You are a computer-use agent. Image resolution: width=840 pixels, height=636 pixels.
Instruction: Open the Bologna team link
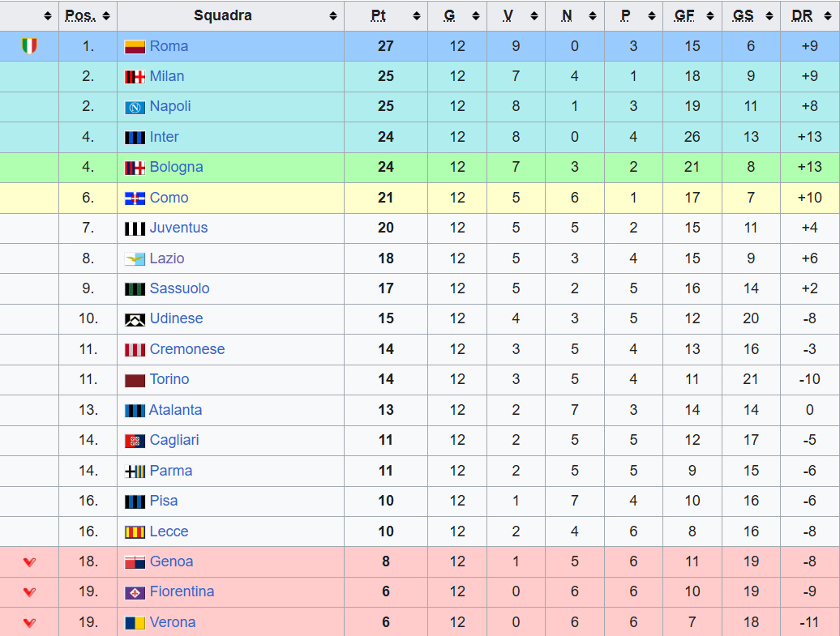[x=176, y=167]
